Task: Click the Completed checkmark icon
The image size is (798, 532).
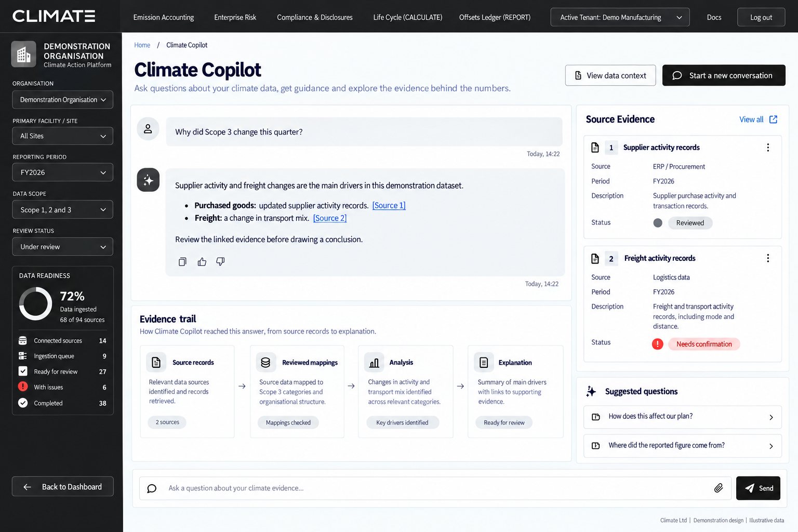Action: 23,403
